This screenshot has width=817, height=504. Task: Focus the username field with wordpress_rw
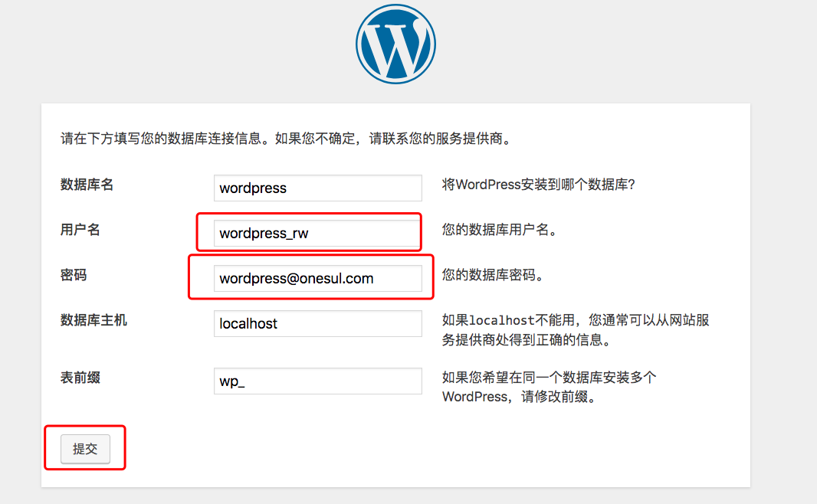318,234
